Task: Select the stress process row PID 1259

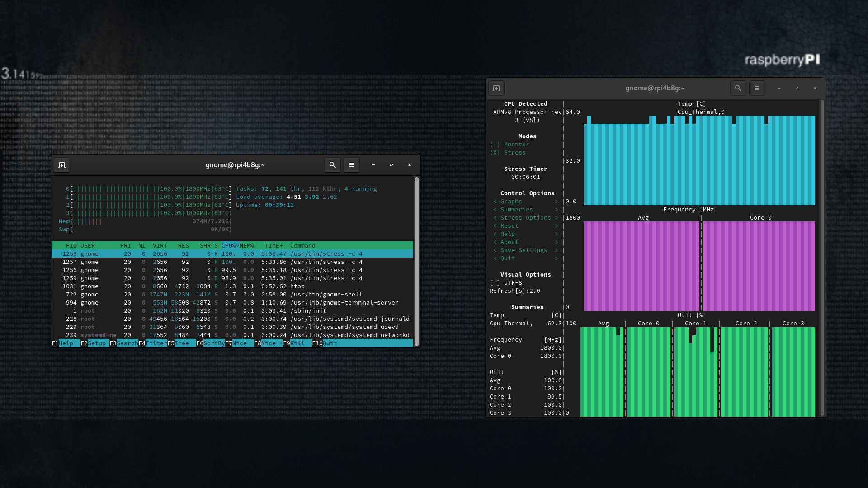Action: (232, 278)
